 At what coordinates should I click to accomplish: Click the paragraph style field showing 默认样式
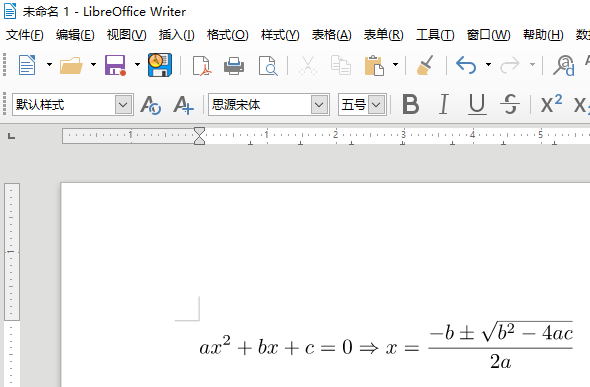[x=64, y=105]
